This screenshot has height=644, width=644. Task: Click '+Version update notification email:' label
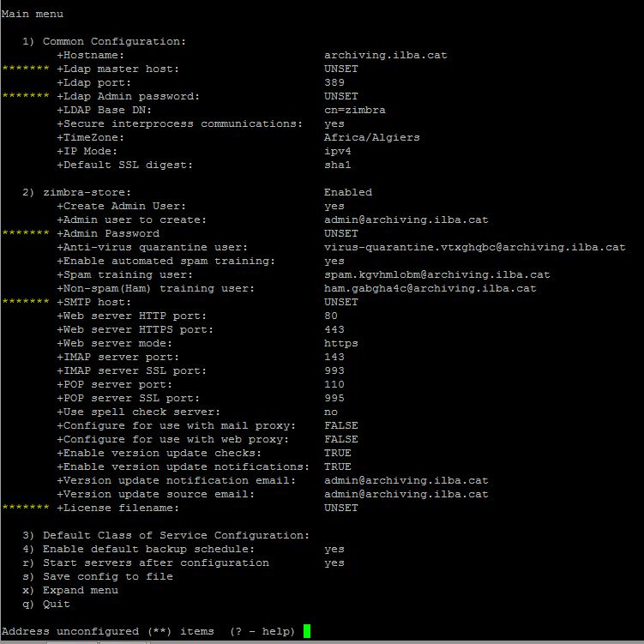[176, 480]
